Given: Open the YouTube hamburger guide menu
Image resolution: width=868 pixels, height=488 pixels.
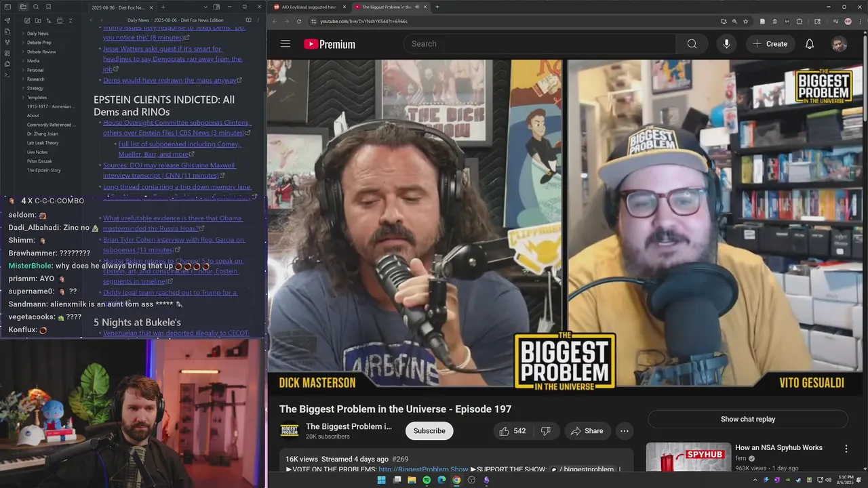Looking at the screenshot, I should click(285, 44).
